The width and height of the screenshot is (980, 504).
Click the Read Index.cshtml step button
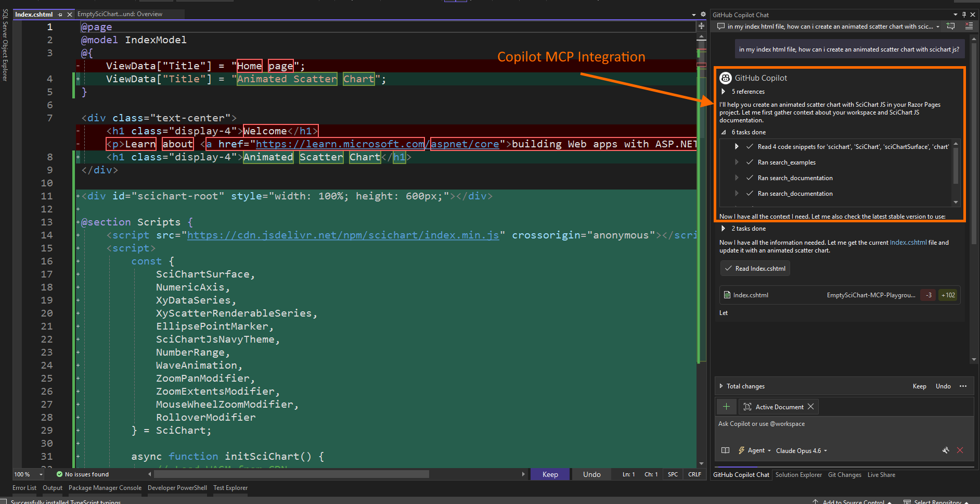755,269
